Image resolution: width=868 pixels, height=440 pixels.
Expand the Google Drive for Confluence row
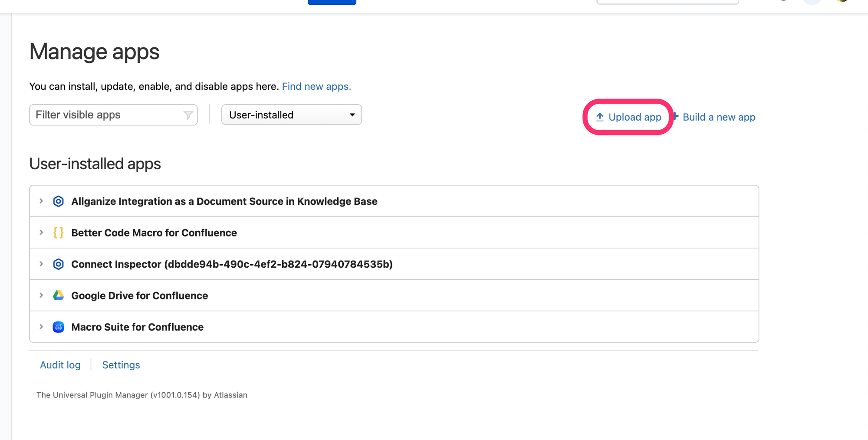click(x=41, y=296)
